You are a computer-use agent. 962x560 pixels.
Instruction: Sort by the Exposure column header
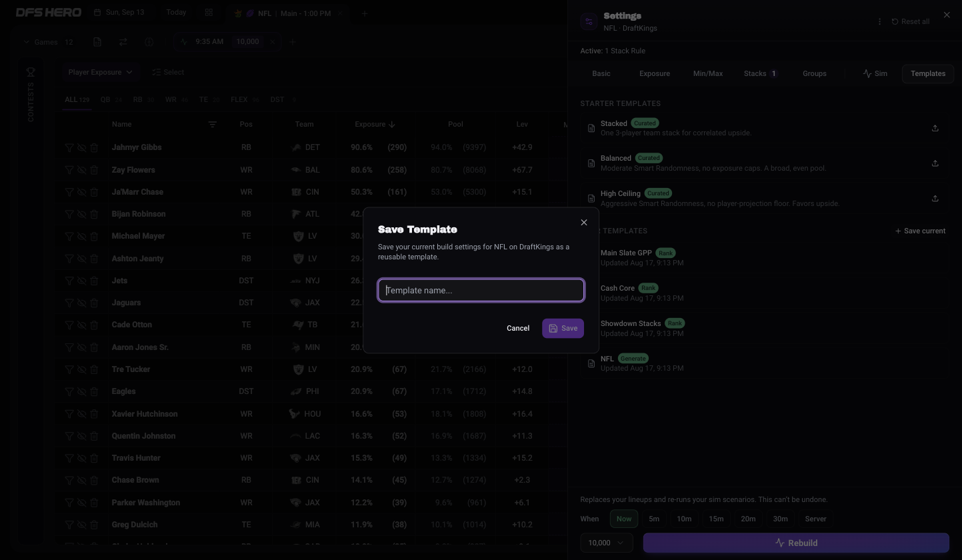(375, 125)
